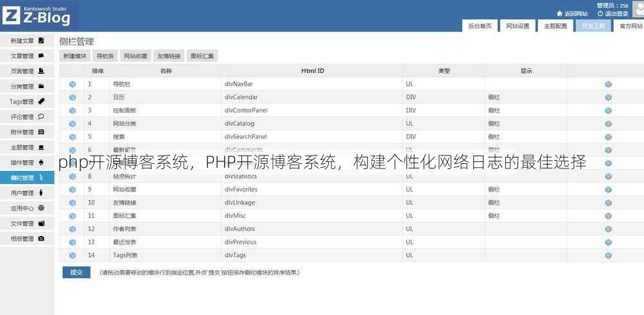Click the speech bubble icon beside 评论管理

tap(41, 116)
